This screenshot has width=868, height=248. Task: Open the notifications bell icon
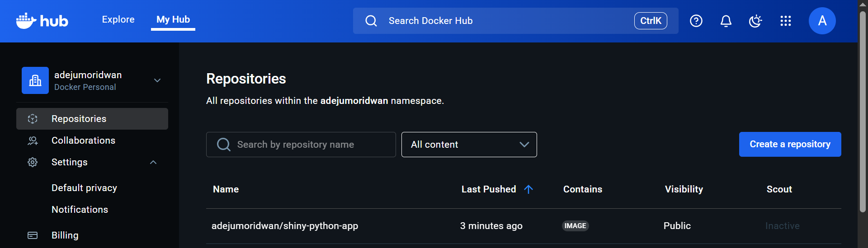coord(726,21)
